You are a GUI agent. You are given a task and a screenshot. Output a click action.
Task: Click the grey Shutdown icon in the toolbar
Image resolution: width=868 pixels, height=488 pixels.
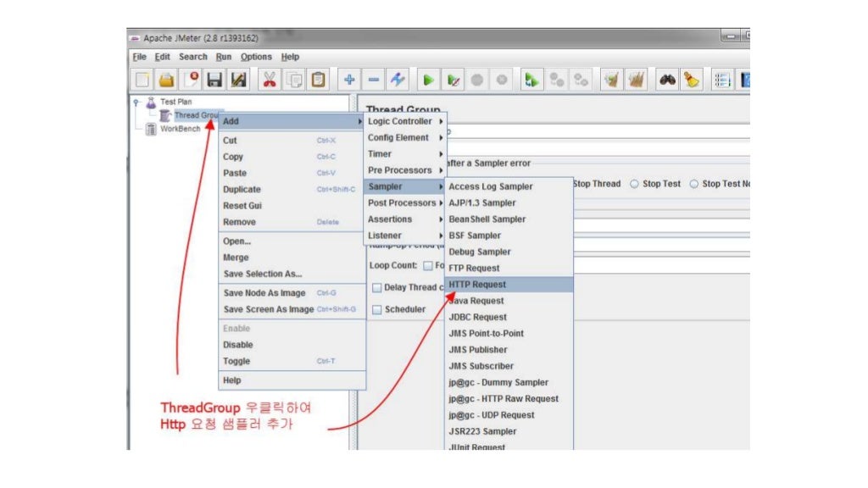click(502, 80)
